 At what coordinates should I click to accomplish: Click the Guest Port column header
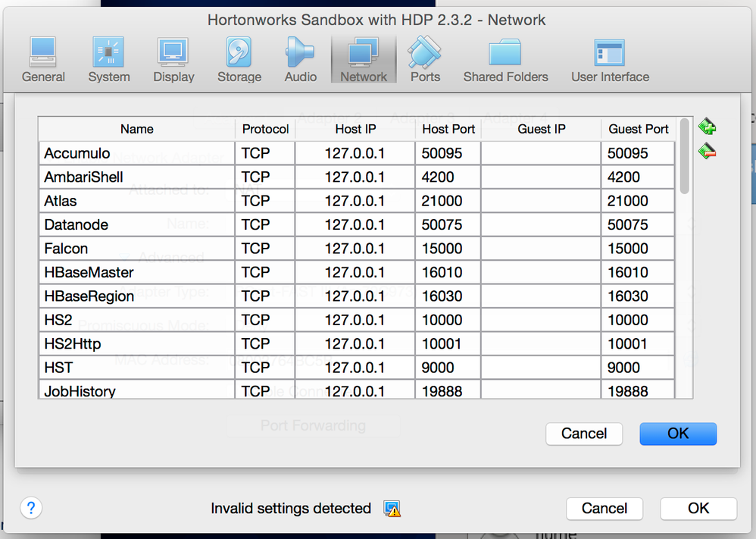[638, 129]
